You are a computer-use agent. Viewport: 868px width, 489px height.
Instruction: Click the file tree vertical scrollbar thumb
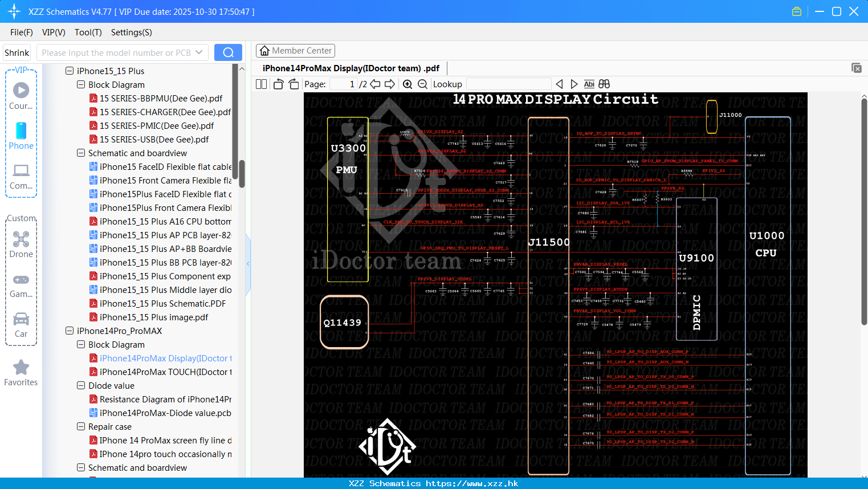coord(242,174)
